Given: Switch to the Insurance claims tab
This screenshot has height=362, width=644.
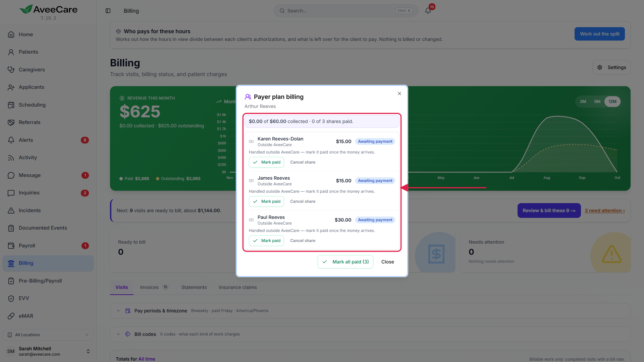Looking at the screenshot, I should [x=238, y=287].
